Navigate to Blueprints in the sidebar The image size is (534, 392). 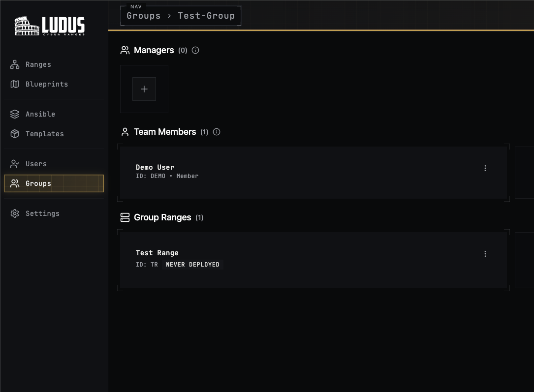coord(47,84)
